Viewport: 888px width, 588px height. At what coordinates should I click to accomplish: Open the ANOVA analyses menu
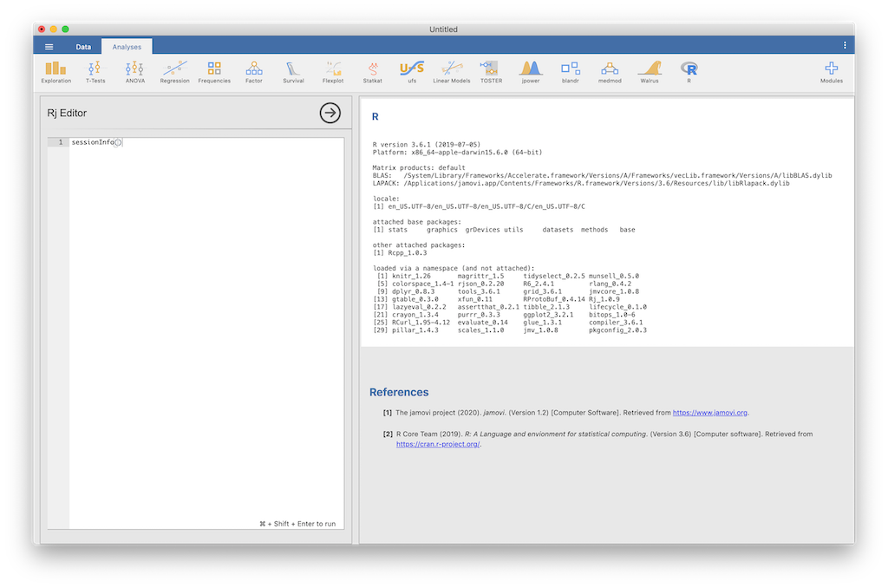coord(134,73)
